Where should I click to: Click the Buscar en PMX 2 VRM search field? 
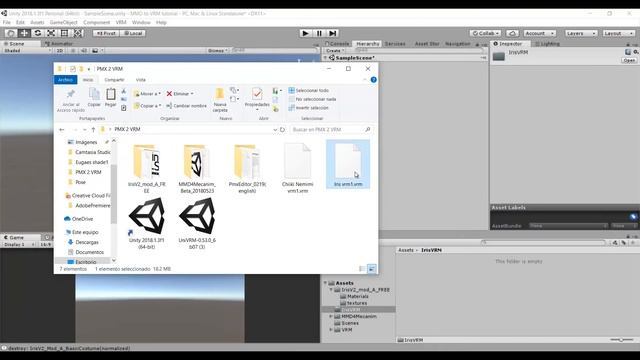[x=331, y=129]
